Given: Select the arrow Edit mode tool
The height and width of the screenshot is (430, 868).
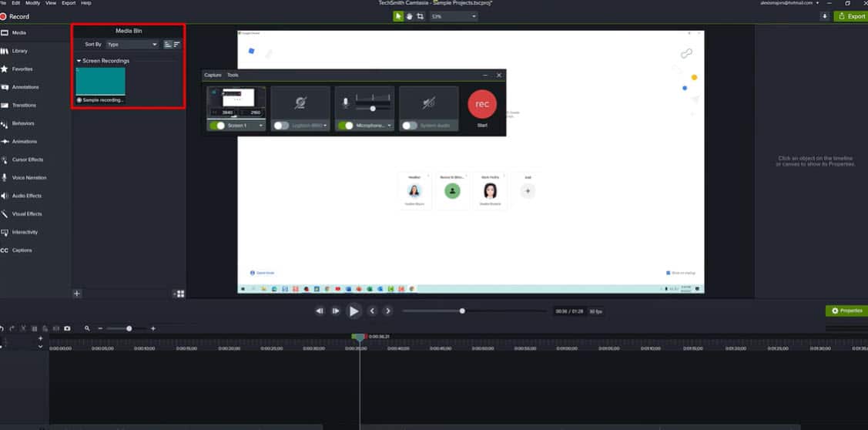Looking at the screenshot, I should coord(399,17).
